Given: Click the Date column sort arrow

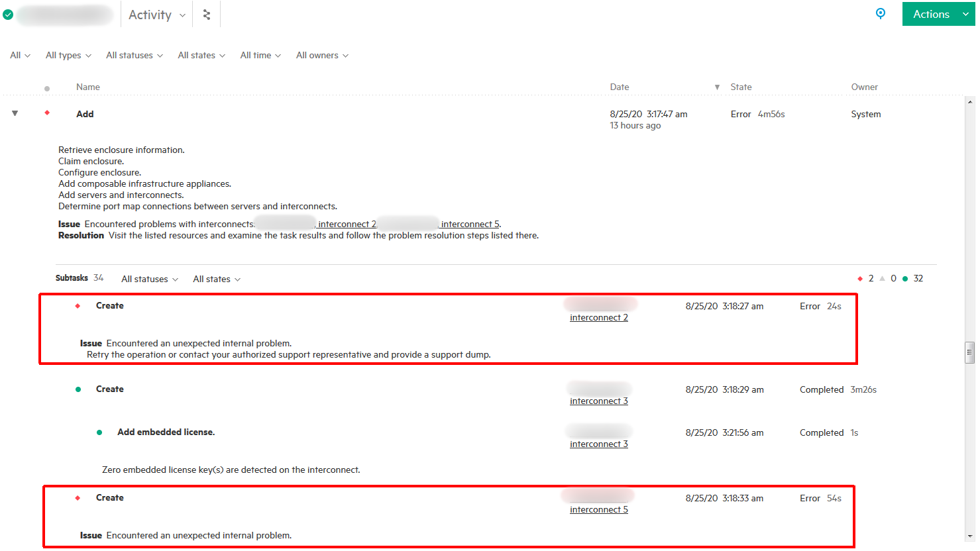Looking at the screenshot, I should (x=716, y=87).
